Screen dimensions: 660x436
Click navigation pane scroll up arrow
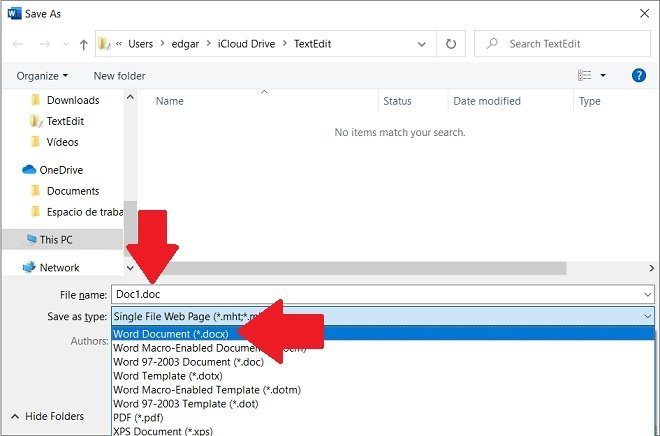pos(130,97)
